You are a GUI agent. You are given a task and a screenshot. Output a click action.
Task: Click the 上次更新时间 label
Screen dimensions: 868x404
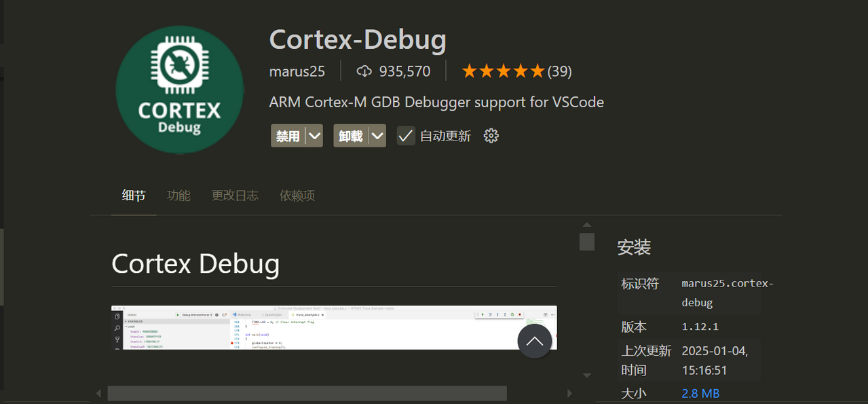pyautogui.click(x=646, y=361)
